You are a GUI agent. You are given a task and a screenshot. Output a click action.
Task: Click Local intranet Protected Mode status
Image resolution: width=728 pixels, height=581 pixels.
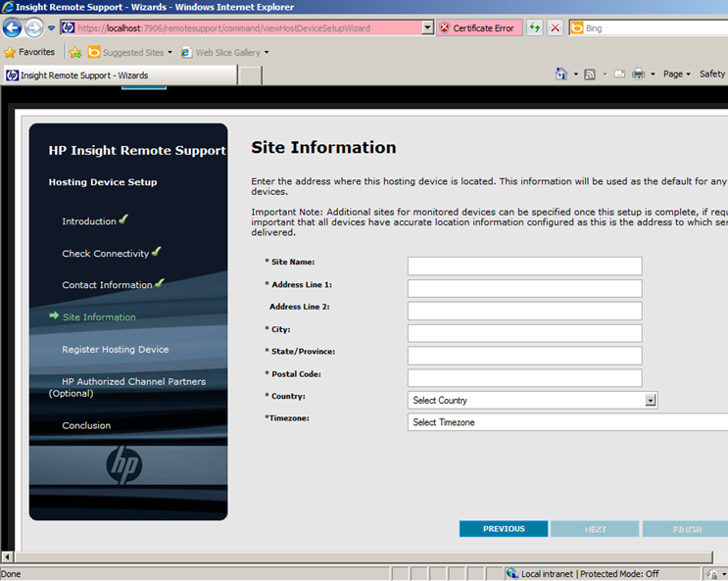coord(590,573)
